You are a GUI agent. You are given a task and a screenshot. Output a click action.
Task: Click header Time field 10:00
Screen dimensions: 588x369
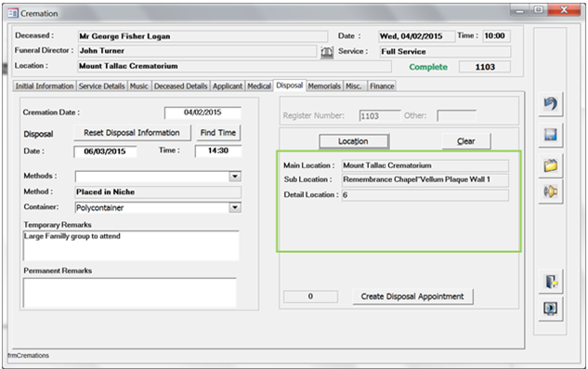[496, 36]
